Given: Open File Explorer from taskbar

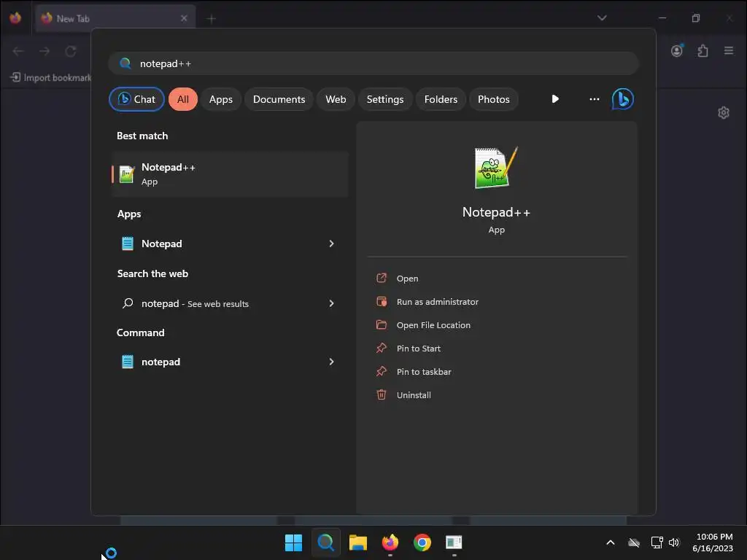Looking at the screenshot, I should (x=357, y=542).
